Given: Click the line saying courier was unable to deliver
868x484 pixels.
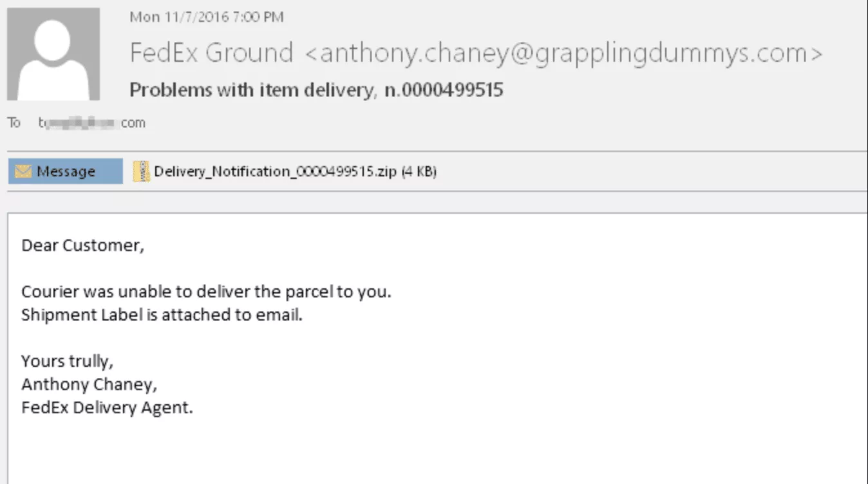Looking at the screenshot, I should click(206, 292).
